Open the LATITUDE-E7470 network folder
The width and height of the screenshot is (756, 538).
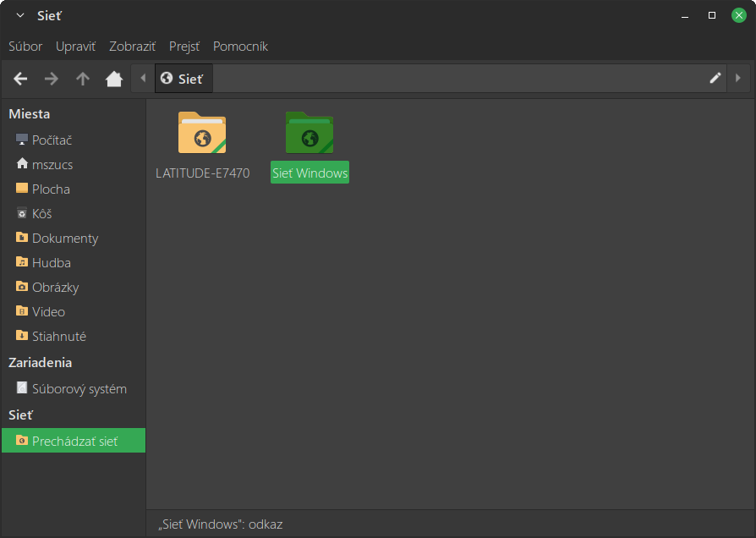[x=202, y=134]
